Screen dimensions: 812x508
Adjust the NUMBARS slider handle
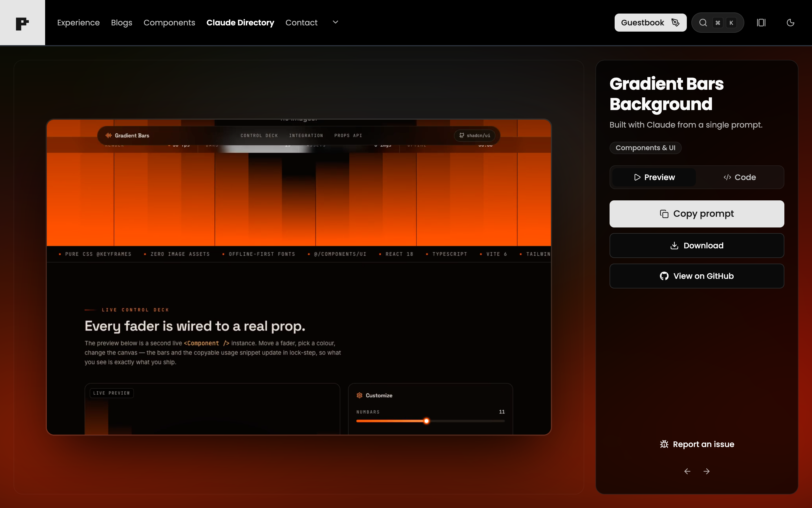click(426, 421)
